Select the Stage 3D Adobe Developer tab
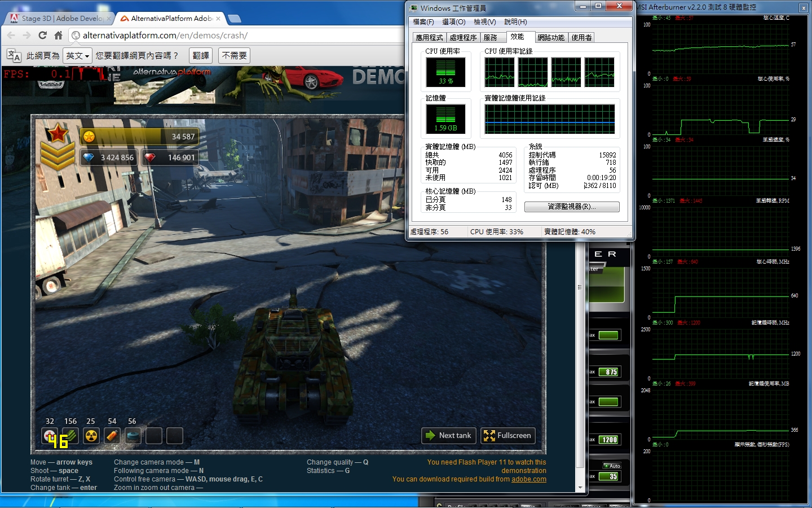The height and width of the screenshot is (508, 812). (x=59, y=19)
